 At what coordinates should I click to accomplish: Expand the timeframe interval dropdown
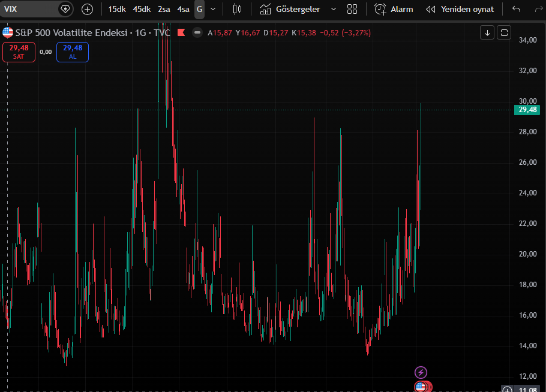[x=213, y=10]
